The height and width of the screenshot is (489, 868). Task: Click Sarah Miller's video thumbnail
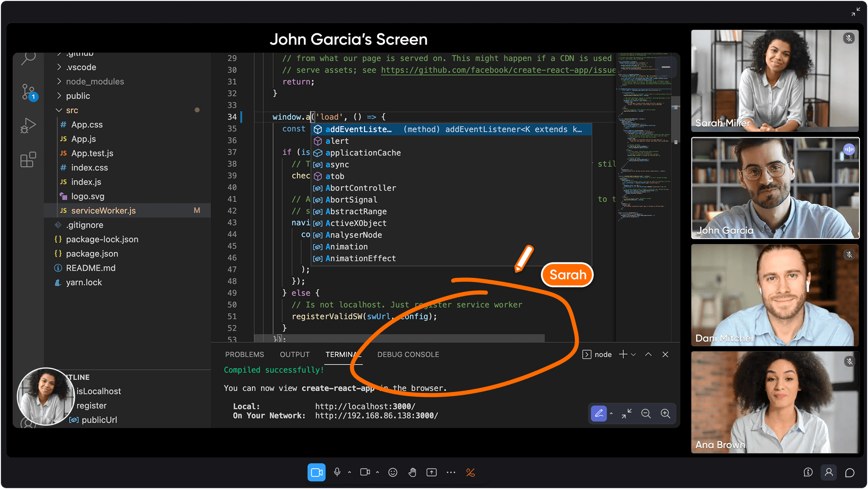click(x=775, y=81)
